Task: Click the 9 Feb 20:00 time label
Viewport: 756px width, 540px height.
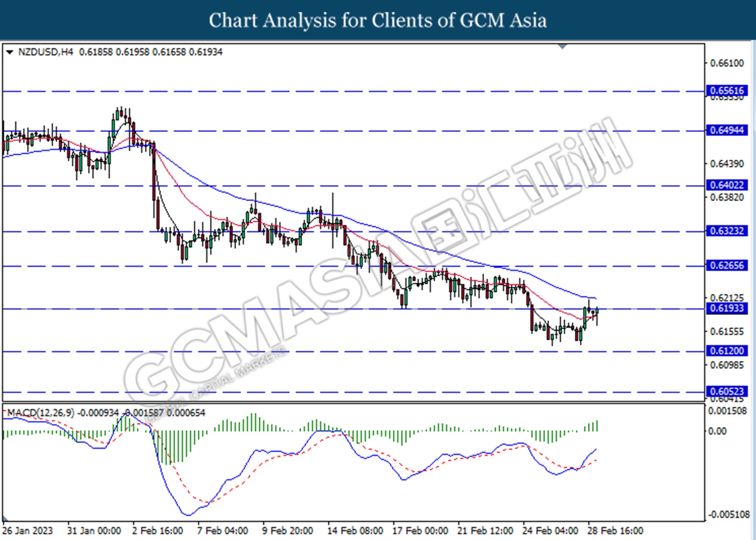Action: [287, 531]
